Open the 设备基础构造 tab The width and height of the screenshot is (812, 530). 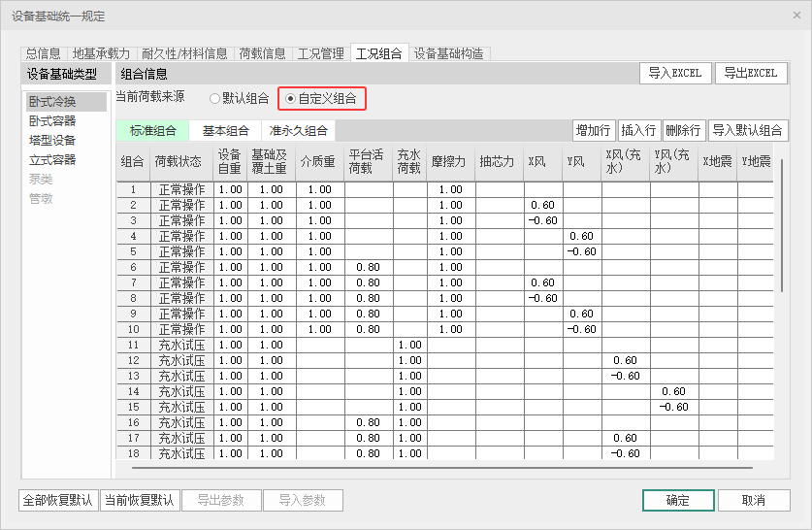(449, 53)
